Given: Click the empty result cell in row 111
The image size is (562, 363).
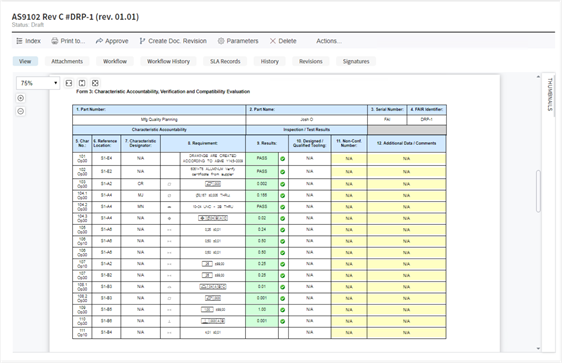Looking at the screenshot, I should pos(262,333).
